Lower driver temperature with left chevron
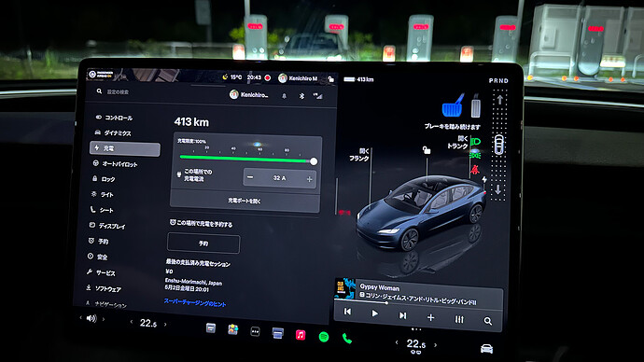Screen dimensions: 644x362 (132, 322)
